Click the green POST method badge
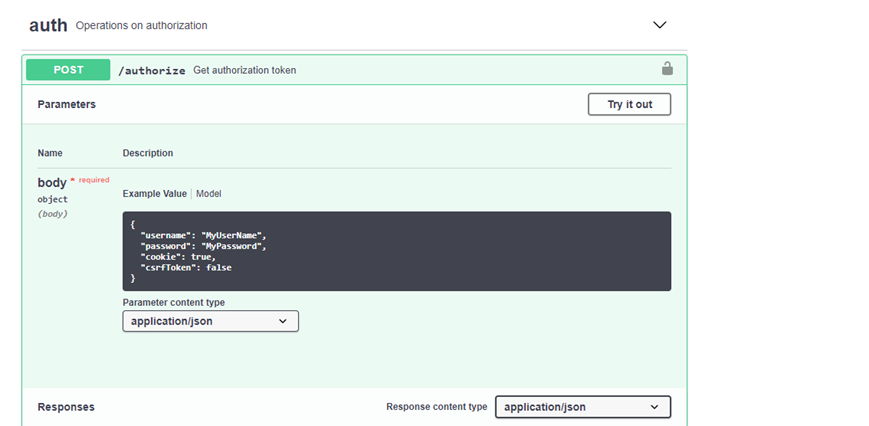Viewport: 869px width, 426px height. coord(68,70)
